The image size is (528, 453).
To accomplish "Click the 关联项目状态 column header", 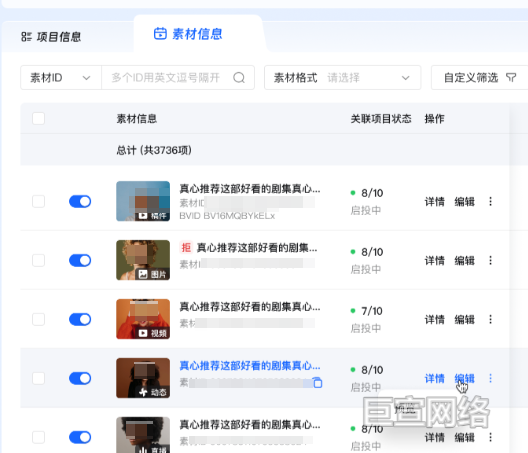I will 381,119.
